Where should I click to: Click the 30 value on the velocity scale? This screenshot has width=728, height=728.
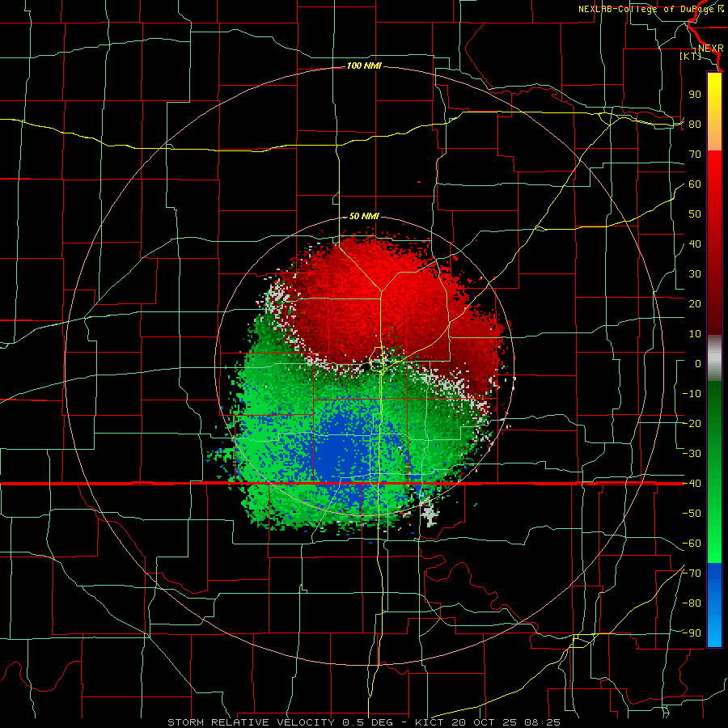[695, 274]
